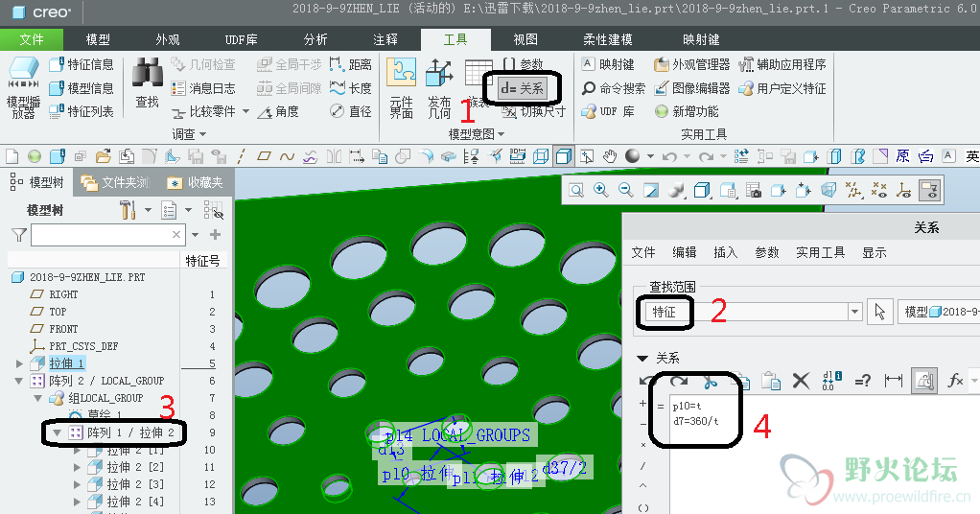
Task: Open 消息日志 message log
Action: pos(203,88)
